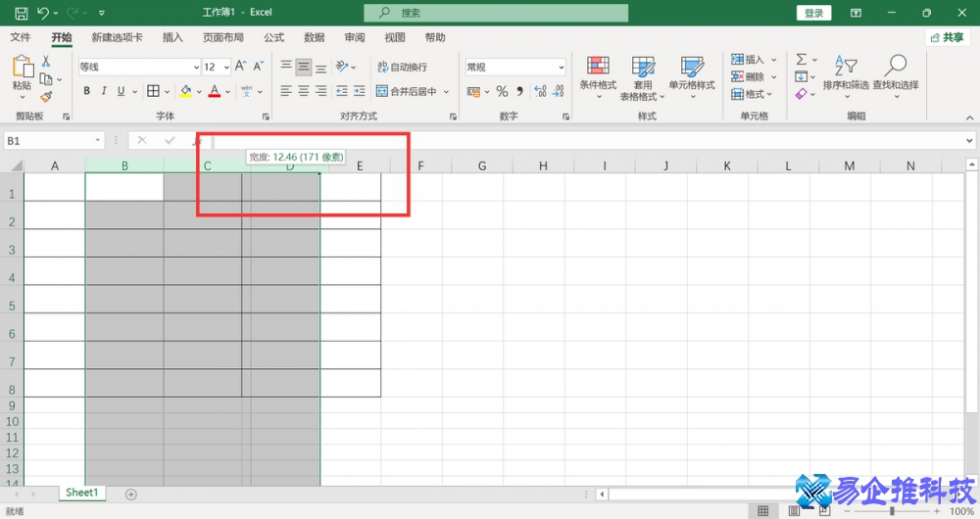Click the Cut scissors icon
980x519 pixels.
click(x=46, y=61)
